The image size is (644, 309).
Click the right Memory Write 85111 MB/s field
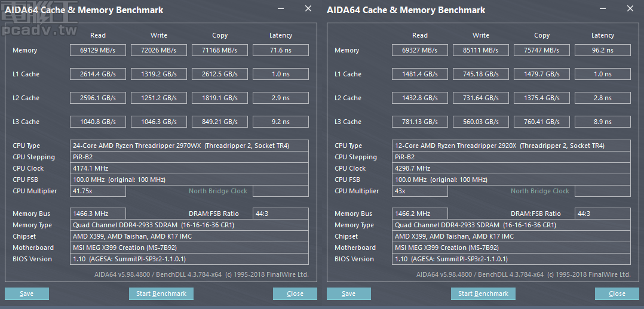pos(481,50)
